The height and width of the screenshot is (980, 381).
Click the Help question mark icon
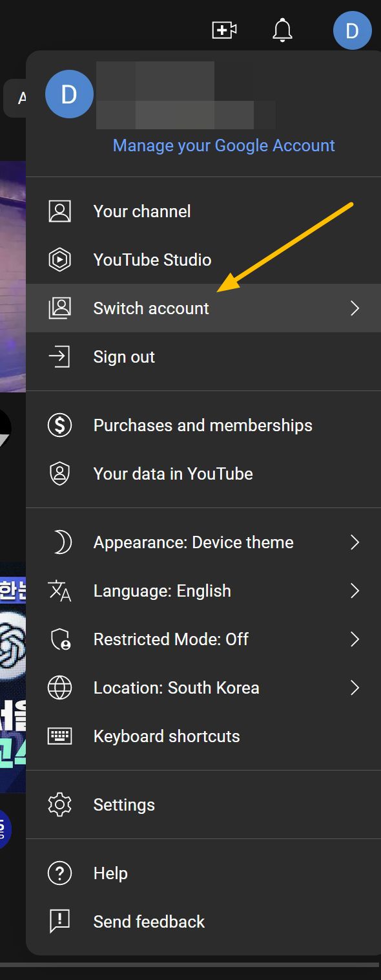[x=60, y=873]
